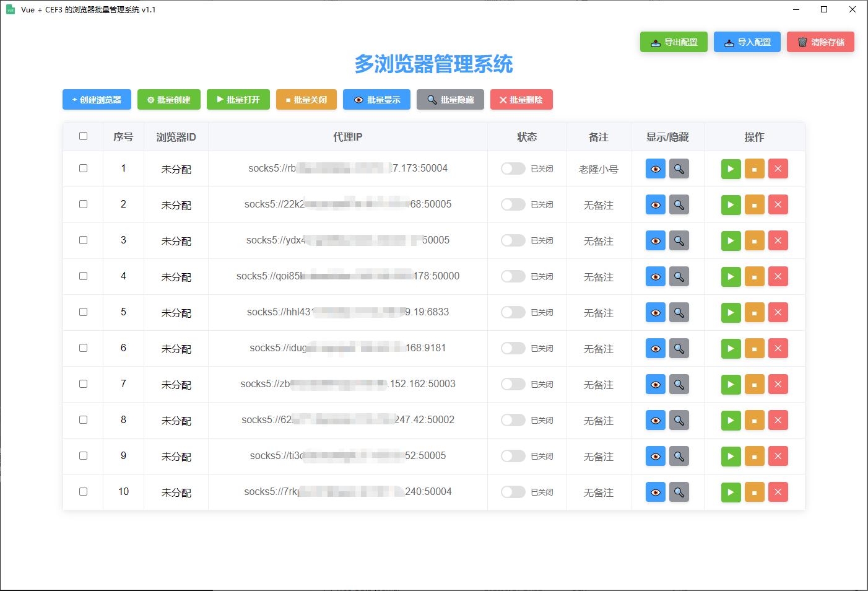Stop browser in row 7 with orange icon
This screenshot has height=591, width=868.
[754, 385]
